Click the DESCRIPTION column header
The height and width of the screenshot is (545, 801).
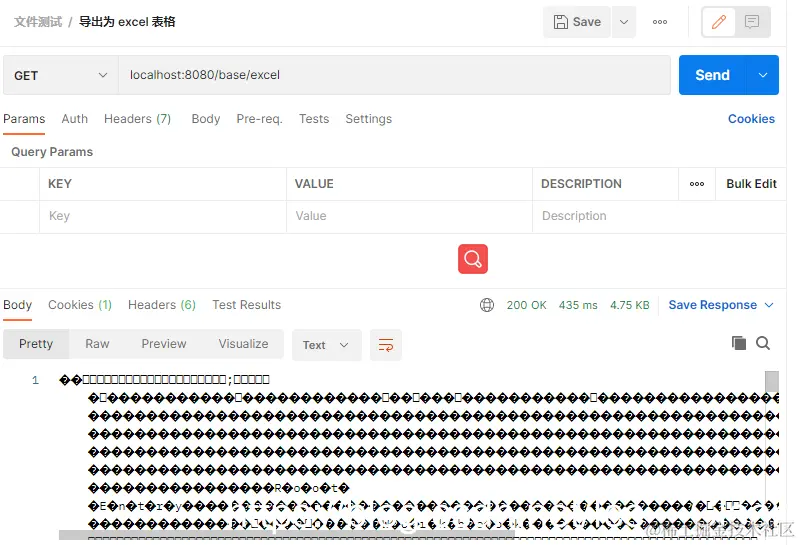pyautogui.click(x=581, y=184)
